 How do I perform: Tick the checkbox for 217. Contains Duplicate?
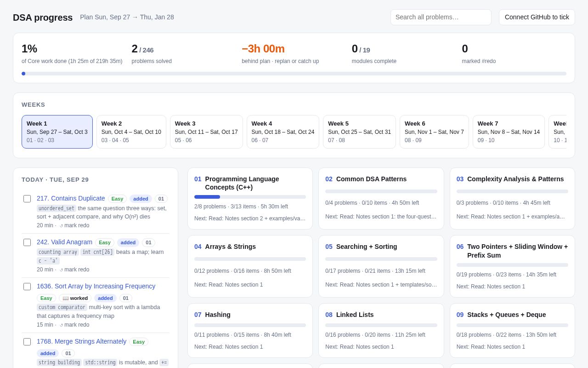click(x=27, y=199)
